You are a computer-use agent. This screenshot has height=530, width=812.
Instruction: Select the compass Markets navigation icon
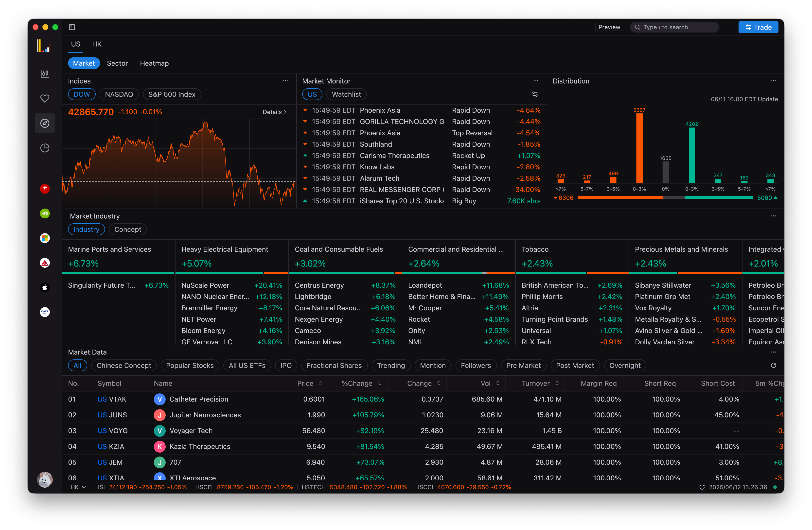(x=45, y=123)
